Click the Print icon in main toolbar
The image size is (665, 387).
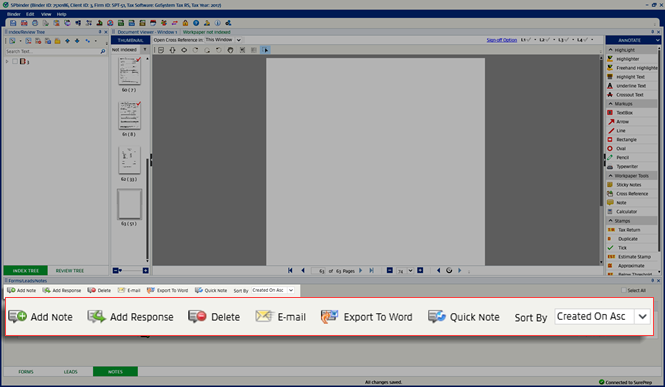tap(35, 23)
